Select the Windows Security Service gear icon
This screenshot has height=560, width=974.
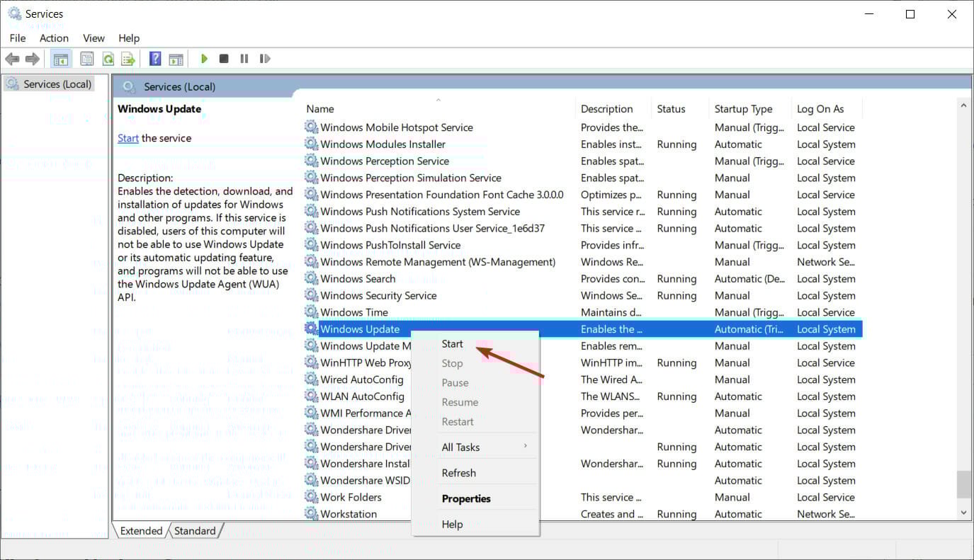point(311,295)
